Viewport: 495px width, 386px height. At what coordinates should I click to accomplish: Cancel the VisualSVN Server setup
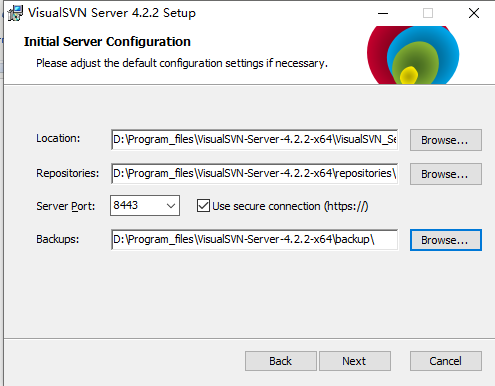coord(446,361)
